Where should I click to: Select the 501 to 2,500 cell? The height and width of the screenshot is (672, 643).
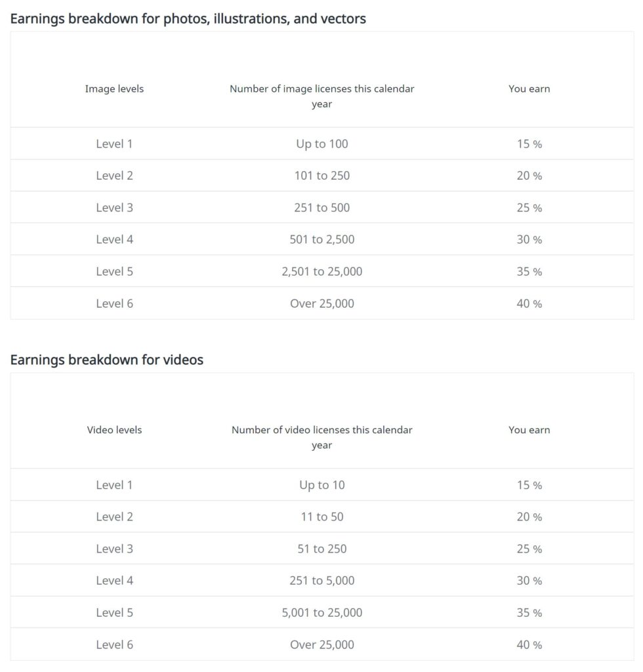(x=321, y=239)
